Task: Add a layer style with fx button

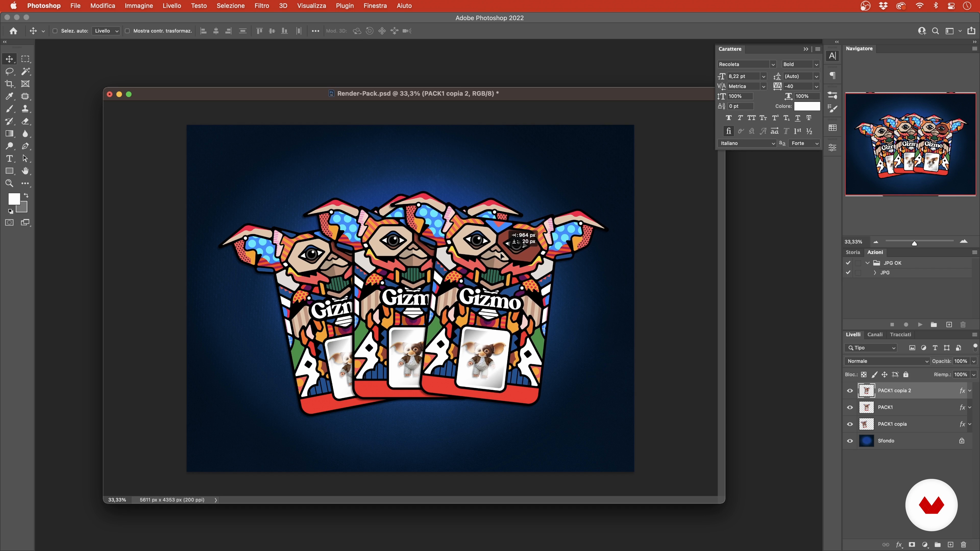Action: tap(899, 545)
